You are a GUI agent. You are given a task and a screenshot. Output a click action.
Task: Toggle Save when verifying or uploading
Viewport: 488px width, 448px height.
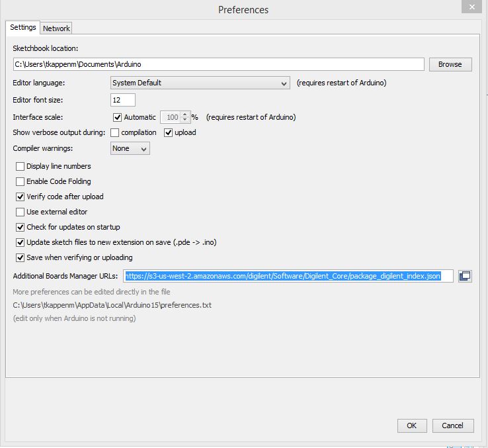tap(20, 257)
